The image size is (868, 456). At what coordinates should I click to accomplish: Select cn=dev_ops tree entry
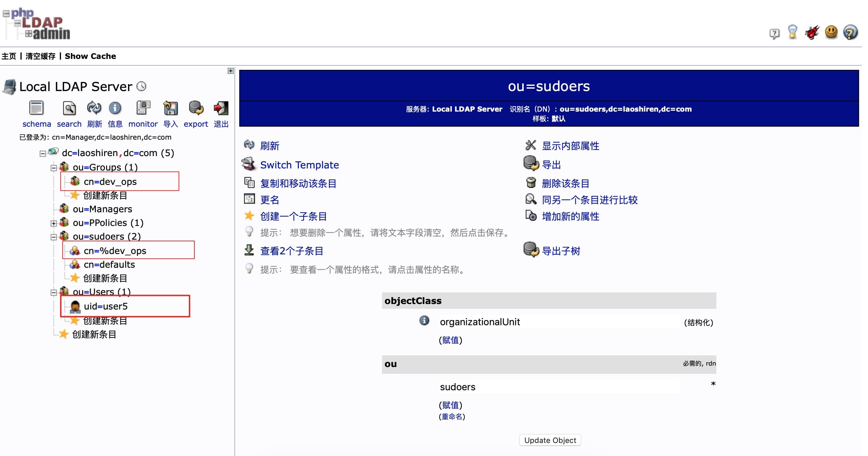coord(110,182)
